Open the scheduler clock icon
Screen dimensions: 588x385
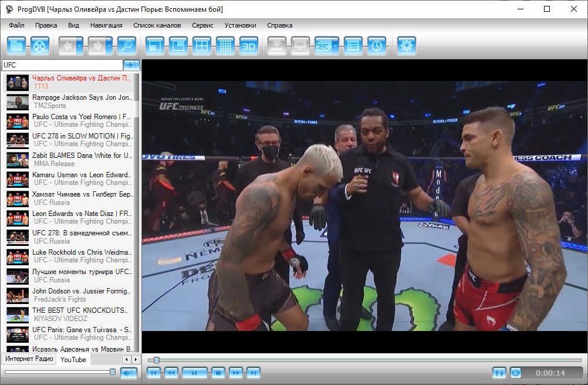[x=377, y=46]
